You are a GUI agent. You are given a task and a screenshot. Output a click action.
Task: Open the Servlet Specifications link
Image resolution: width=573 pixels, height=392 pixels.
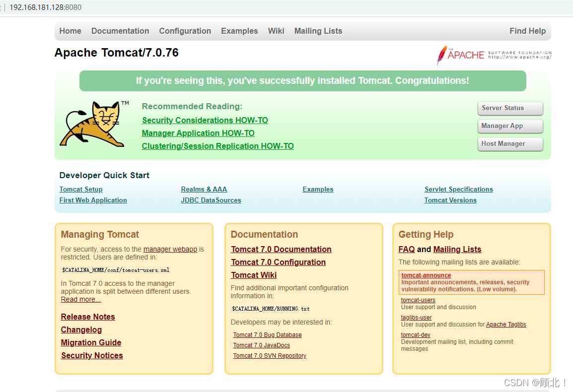click(458, 189)
